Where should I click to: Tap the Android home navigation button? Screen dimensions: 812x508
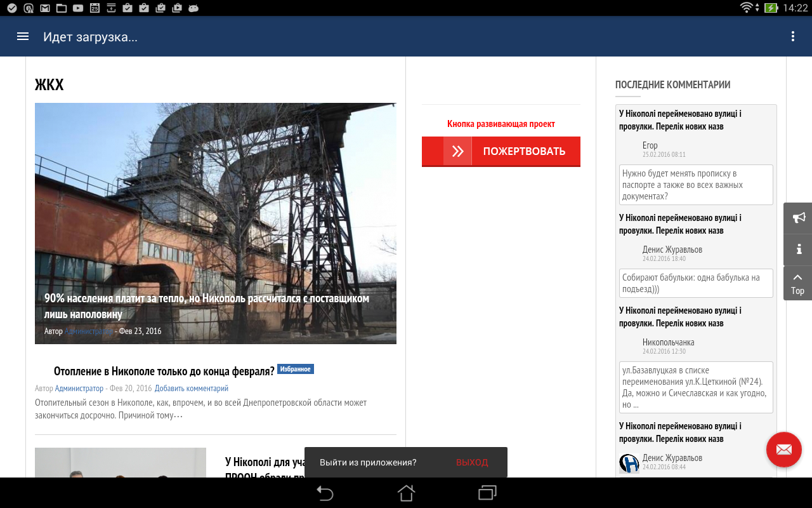pos(406,493)
